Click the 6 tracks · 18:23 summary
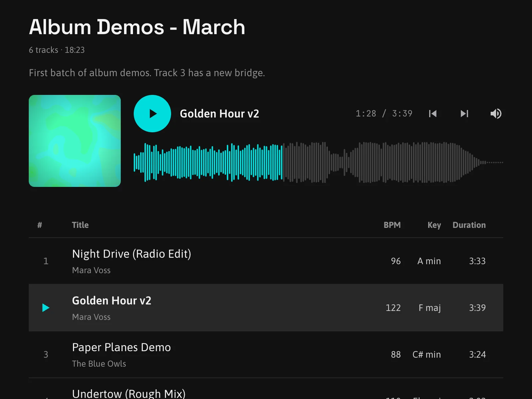This screenshot has height=399, width=532. (x=57, y=50)
